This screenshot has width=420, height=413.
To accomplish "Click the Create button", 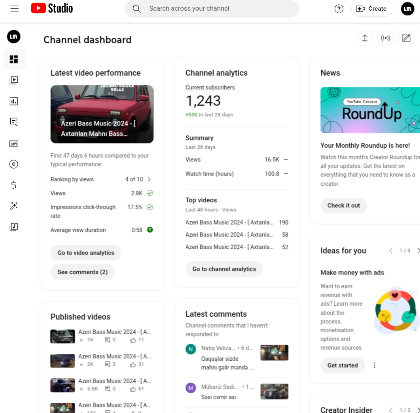I will coord(371,9).
